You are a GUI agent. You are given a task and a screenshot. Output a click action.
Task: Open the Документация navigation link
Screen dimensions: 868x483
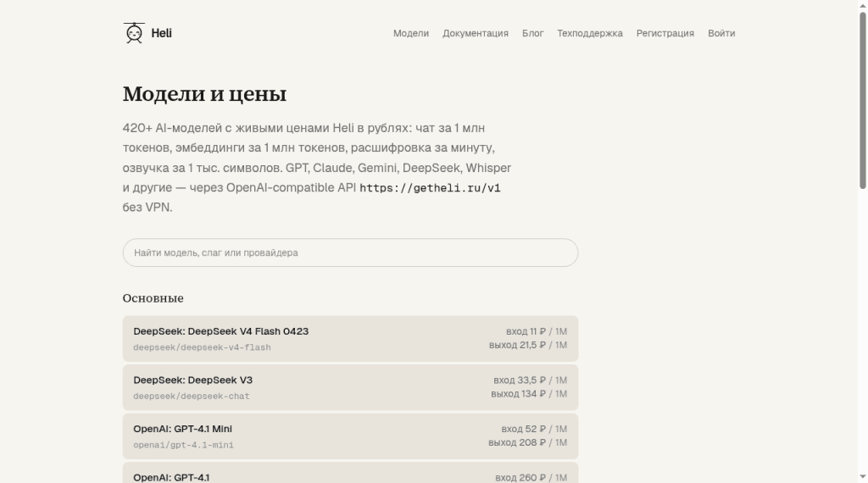click(475, 33)
